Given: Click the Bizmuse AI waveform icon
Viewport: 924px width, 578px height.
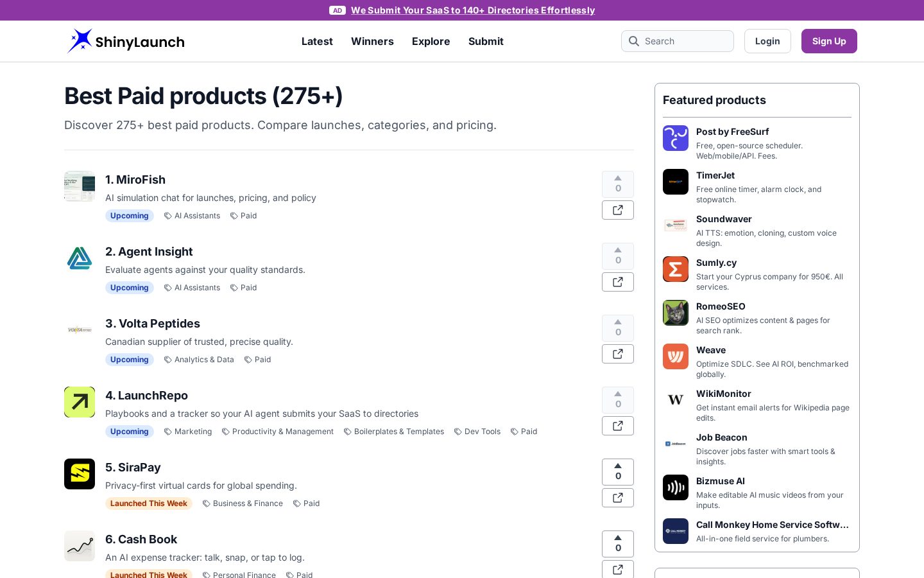Looking at the screenshot, I should 676,487.
